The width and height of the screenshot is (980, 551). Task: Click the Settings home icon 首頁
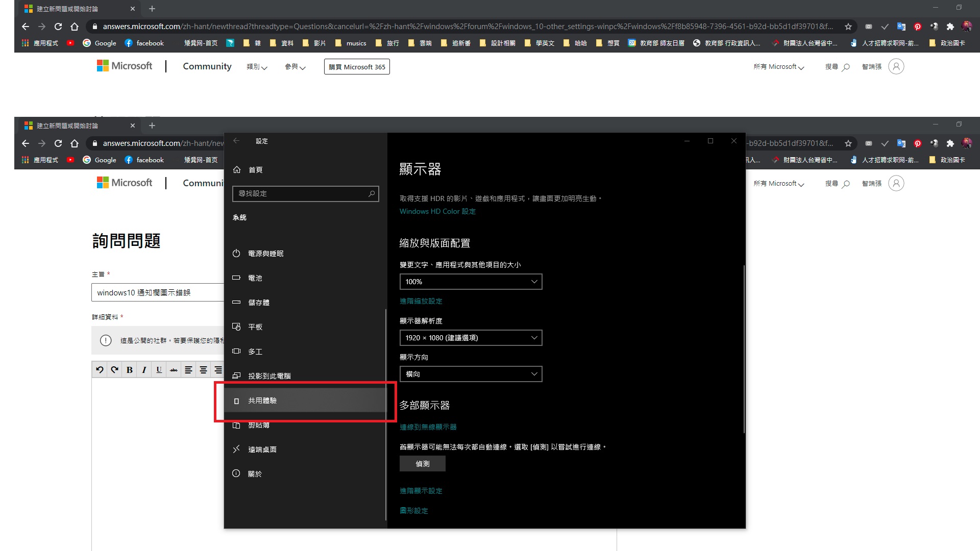[x=237, y=170]
